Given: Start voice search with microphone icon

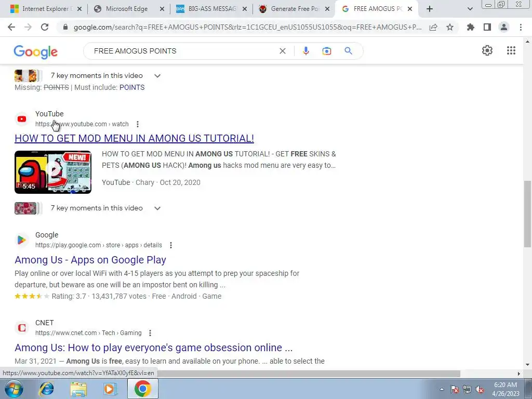Looking at the screenshot, I should 305,51.
